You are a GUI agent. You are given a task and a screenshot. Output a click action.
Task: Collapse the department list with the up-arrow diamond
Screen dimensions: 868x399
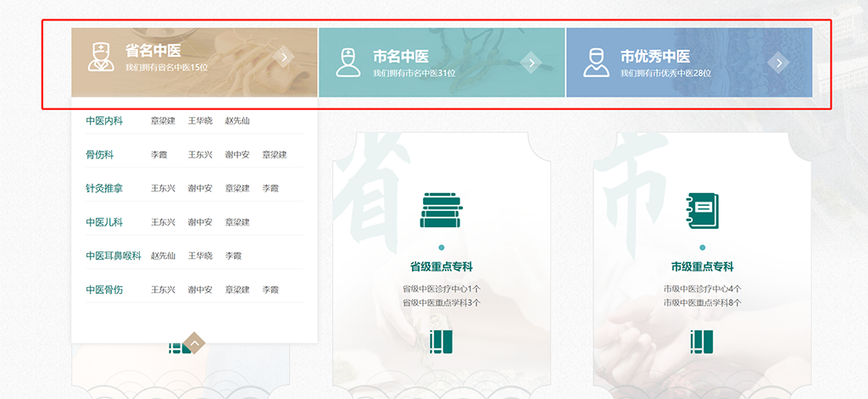[194, 343]
